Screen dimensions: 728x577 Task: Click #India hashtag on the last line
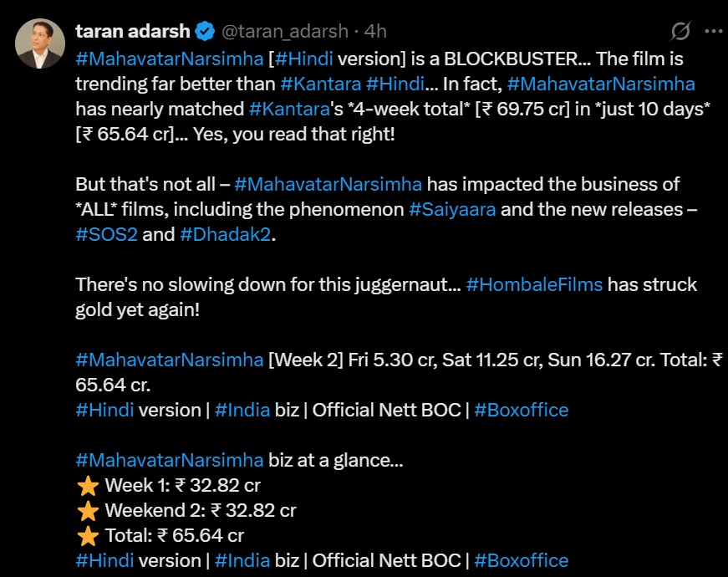click(x=242, y=560)
